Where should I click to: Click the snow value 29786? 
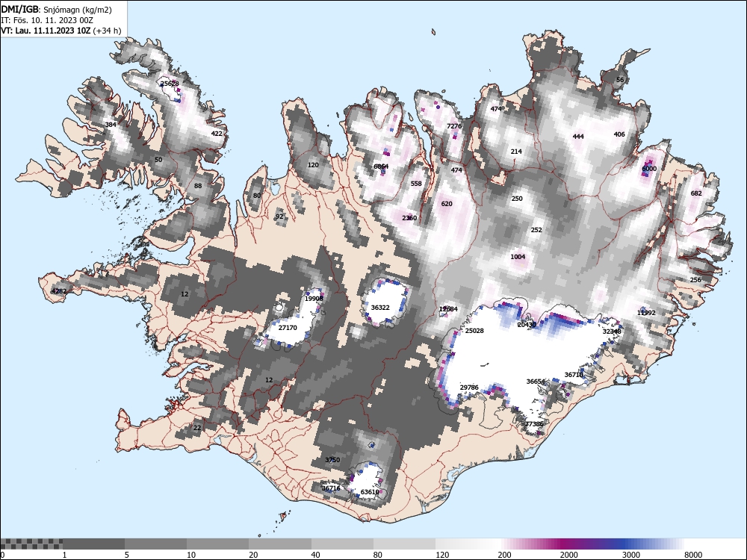(469, 388)
